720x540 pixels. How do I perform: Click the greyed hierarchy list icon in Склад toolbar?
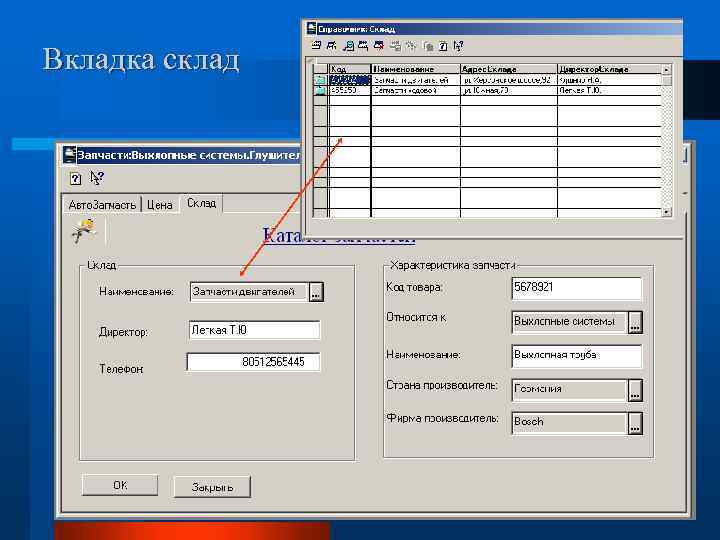click(x=395, y=45)
